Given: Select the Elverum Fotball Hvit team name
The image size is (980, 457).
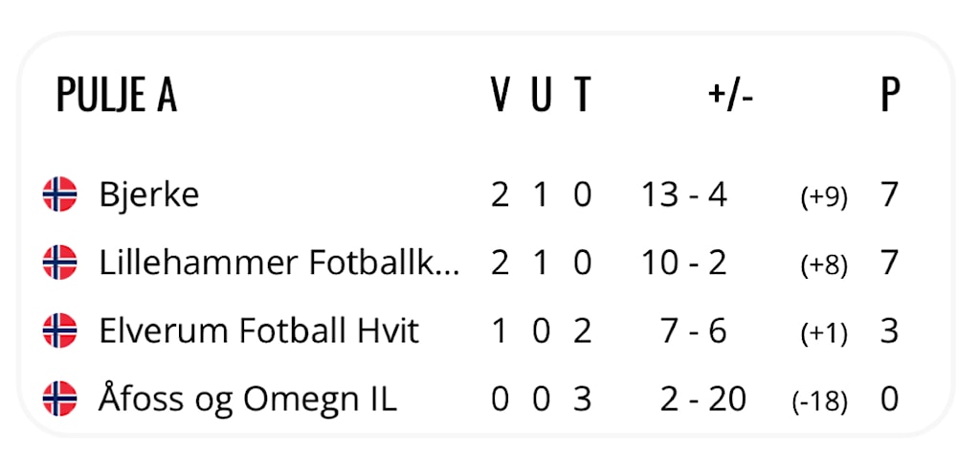Looking at the screenshot, I should pyautogui.click(x=259, y=331).
